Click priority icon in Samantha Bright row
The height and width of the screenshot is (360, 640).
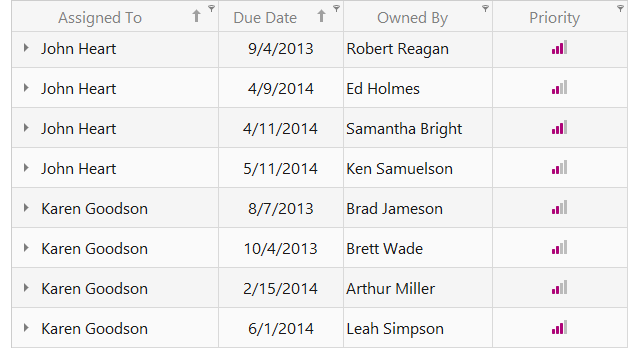[559, 128]
